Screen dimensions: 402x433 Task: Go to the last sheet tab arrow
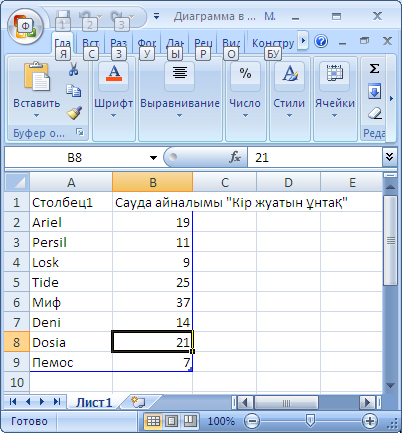(57, 401)
